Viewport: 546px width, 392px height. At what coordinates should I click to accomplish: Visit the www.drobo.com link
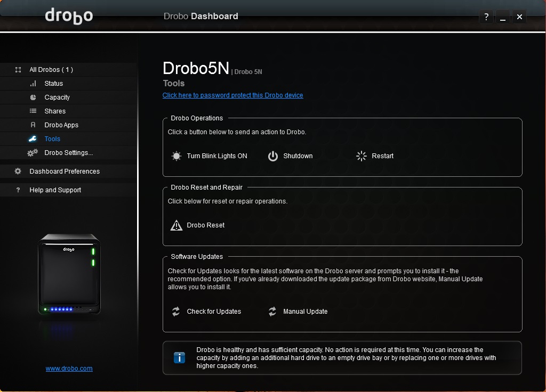(x=69, y=369)
